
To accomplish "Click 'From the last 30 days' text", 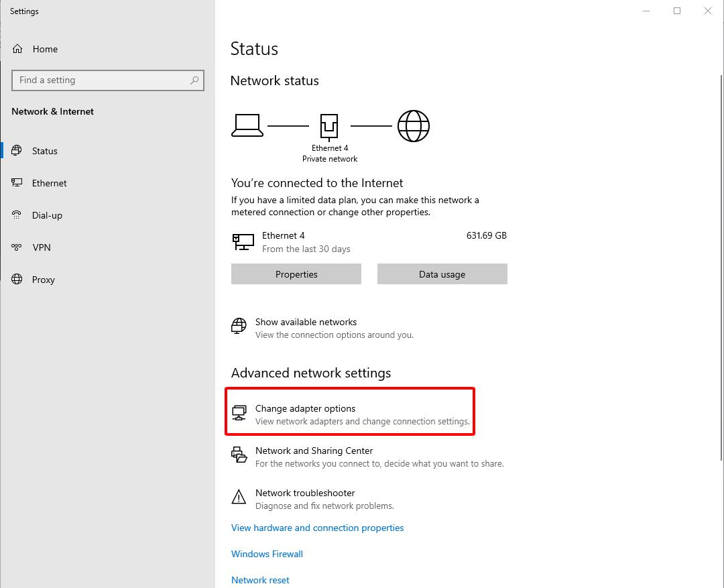I will (306, 249).
